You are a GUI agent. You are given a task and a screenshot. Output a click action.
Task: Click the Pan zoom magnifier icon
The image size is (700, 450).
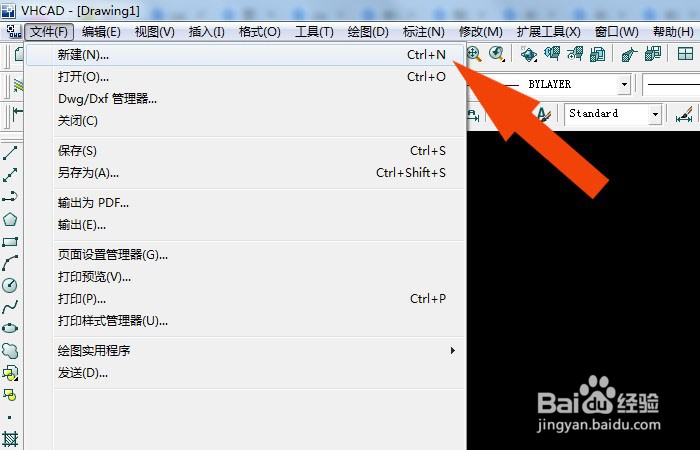pyautogui.click(x=474, y=54)
